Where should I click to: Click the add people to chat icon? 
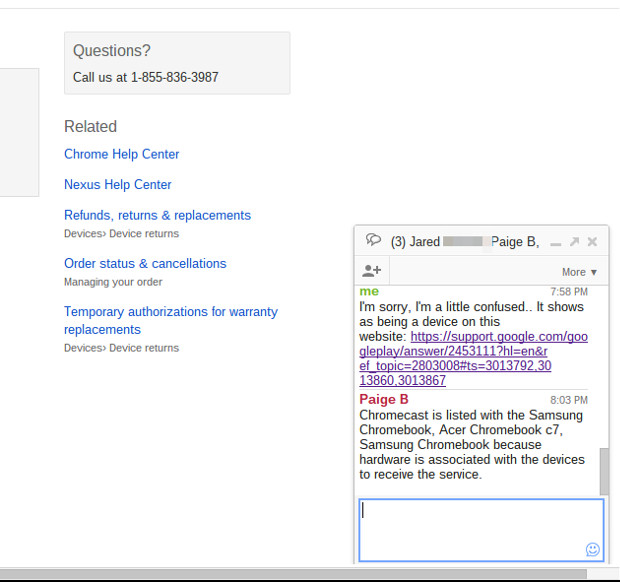click(x=372, y=271)
